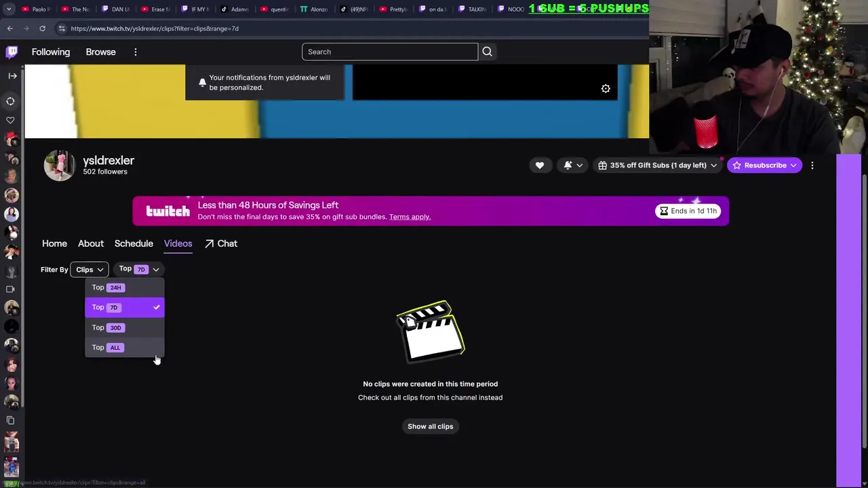Open the Browse page
868x488 pixels.
(x=100, y=52)
